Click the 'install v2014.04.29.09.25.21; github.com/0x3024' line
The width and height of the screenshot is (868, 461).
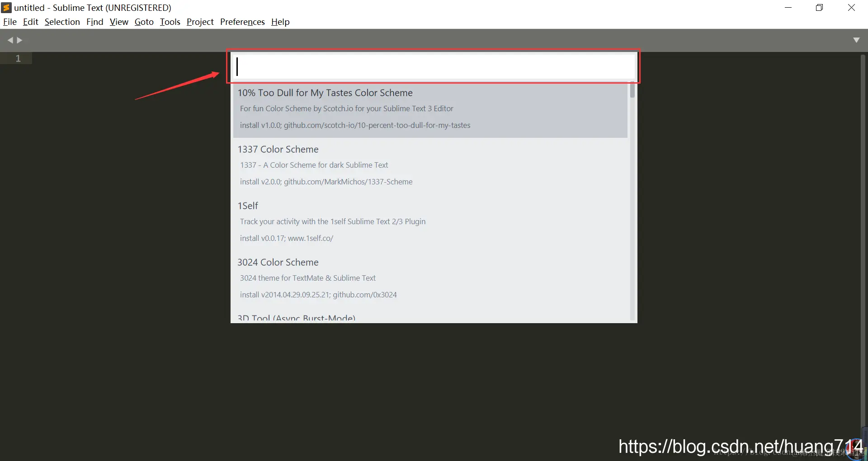coord(318,295)
